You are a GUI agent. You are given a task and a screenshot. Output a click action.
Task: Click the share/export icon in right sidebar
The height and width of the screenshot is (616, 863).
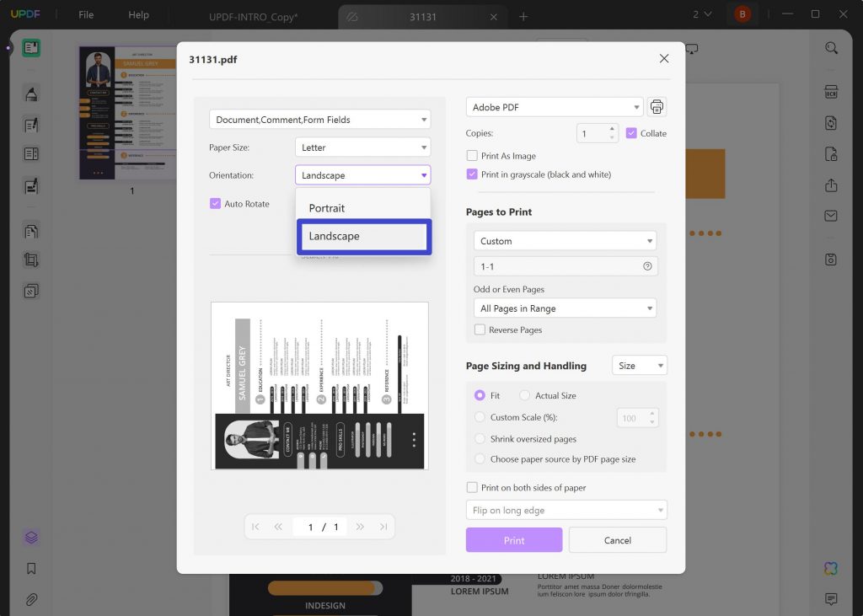tap(832, 185)
